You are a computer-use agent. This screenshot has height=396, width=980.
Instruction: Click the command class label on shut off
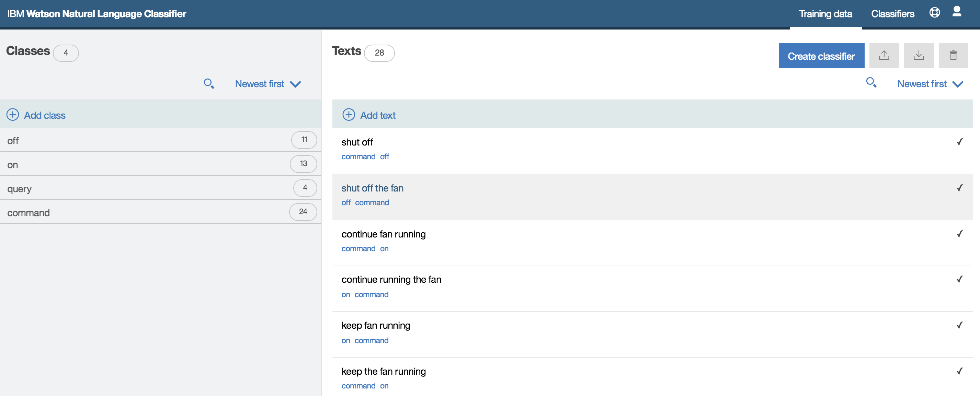pos(359,156)
